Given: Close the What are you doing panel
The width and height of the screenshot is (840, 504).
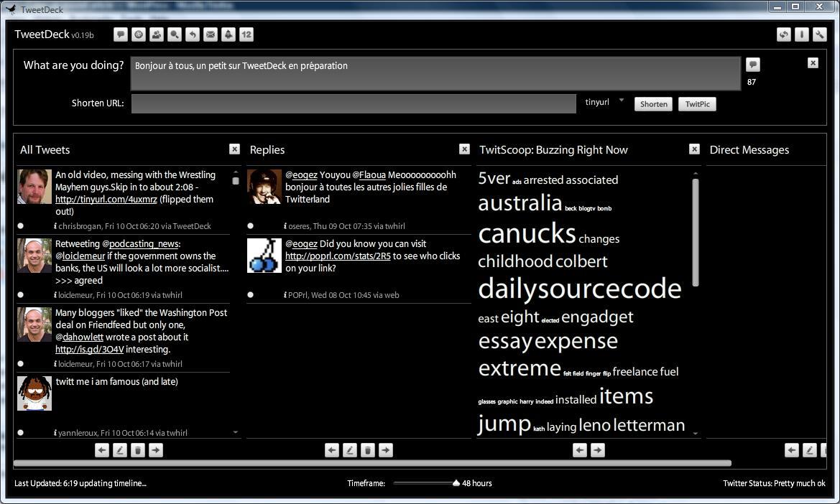Looking at the screenshot, I should pyautogui.click(x=813, y=63).
